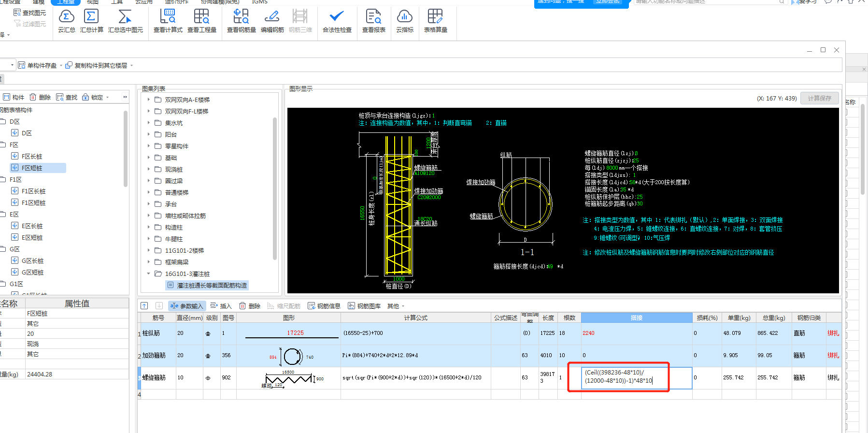Click the 加劲箍筋 row name cell

(x=158, y=356)
